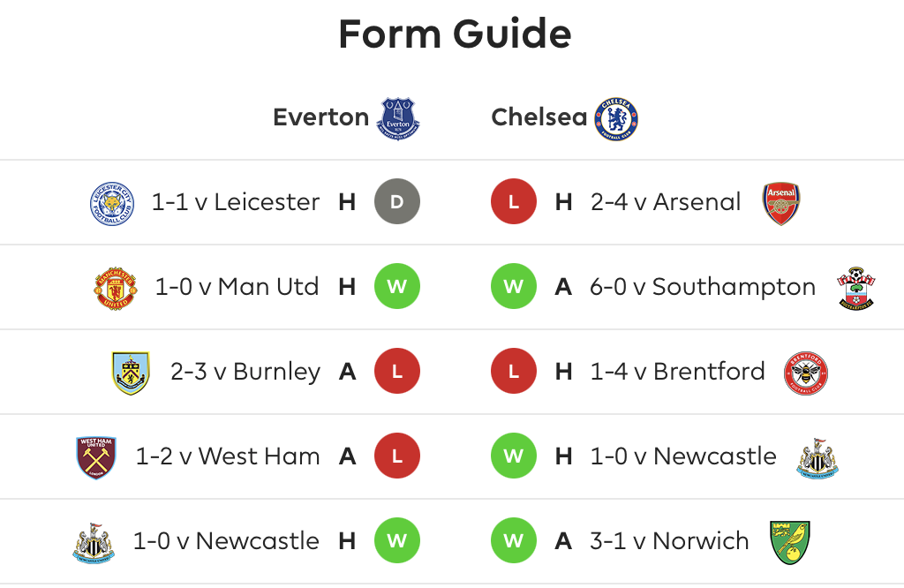Click the grey D draw indicator
904x588 pixels.
click(x=397, y=202)
